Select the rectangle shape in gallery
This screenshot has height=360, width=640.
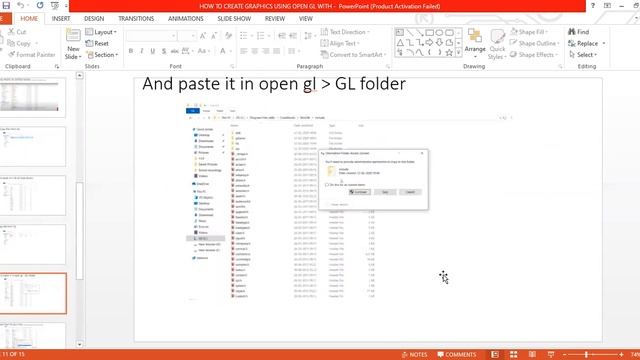[x=429, y=33]
